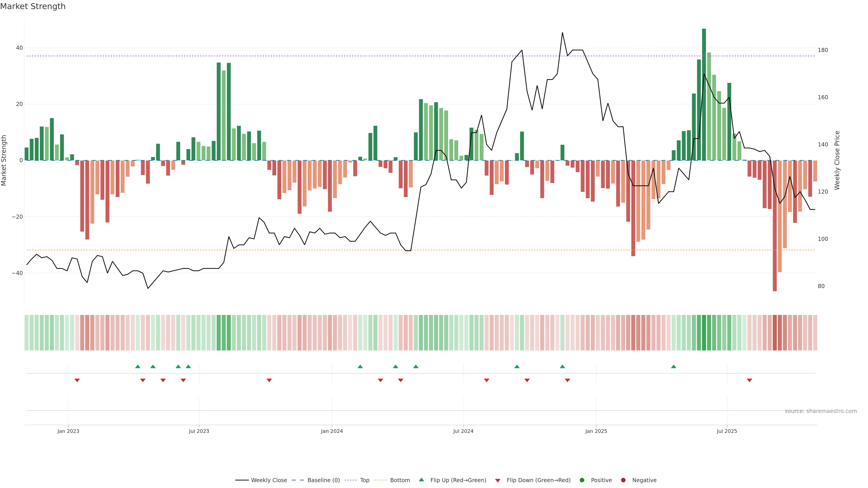
Task: Click the darkest green heatmap strip cell
Action: pyautogui.click(x=704, y=333)
